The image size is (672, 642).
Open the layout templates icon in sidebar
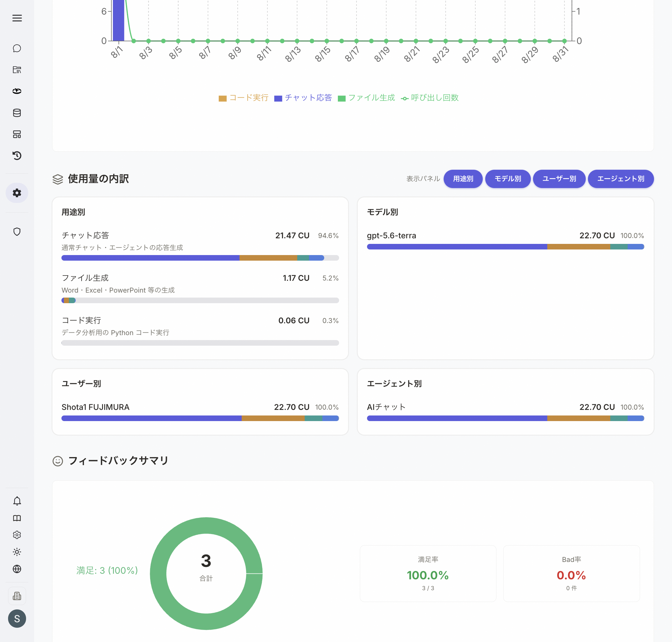(x=17, y=134)
